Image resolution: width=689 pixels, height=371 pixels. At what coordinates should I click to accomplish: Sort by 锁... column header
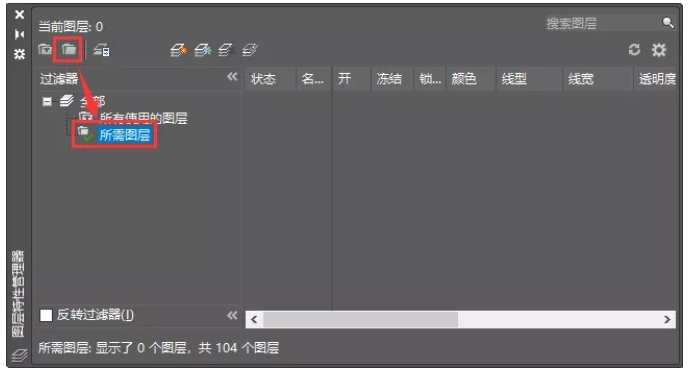pyautogui.click(x=430, y=79)
